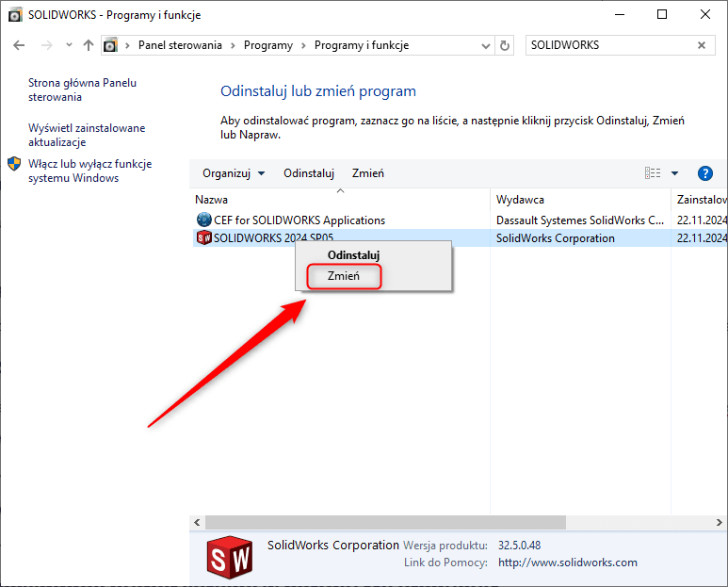Image resolution: width=728 pixels, height=587 pixels.
Task: Click SolidWorks Corporation publisher cell
Action: pyautogui.click(x=556, y=238)
